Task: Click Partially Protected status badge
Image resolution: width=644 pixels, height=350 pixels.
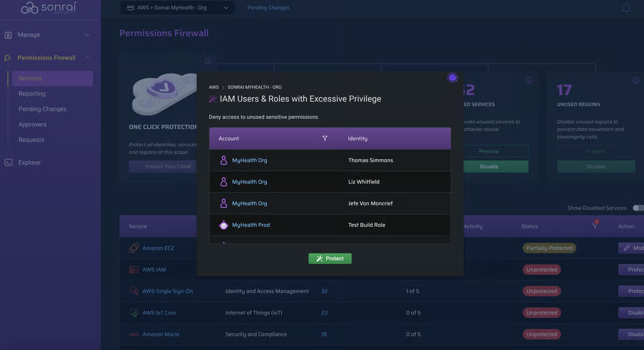Action: [x=550, y=248]
